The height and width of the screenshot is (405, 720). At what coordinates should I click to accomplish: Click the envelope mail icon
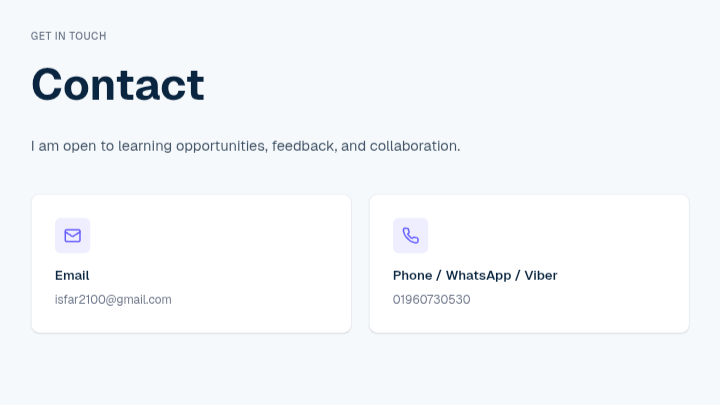click(73, 236)
